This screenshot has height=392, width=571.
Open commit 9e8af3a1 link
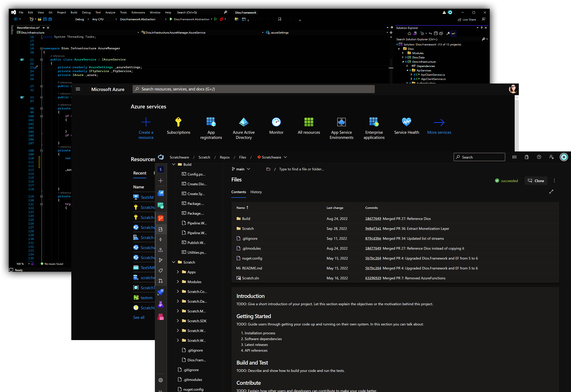click(373, 228)
